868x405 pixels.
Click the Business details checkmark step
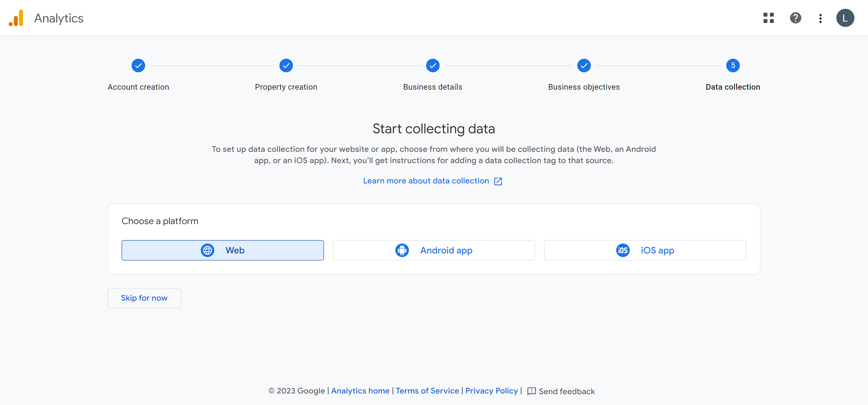(433, 66)
